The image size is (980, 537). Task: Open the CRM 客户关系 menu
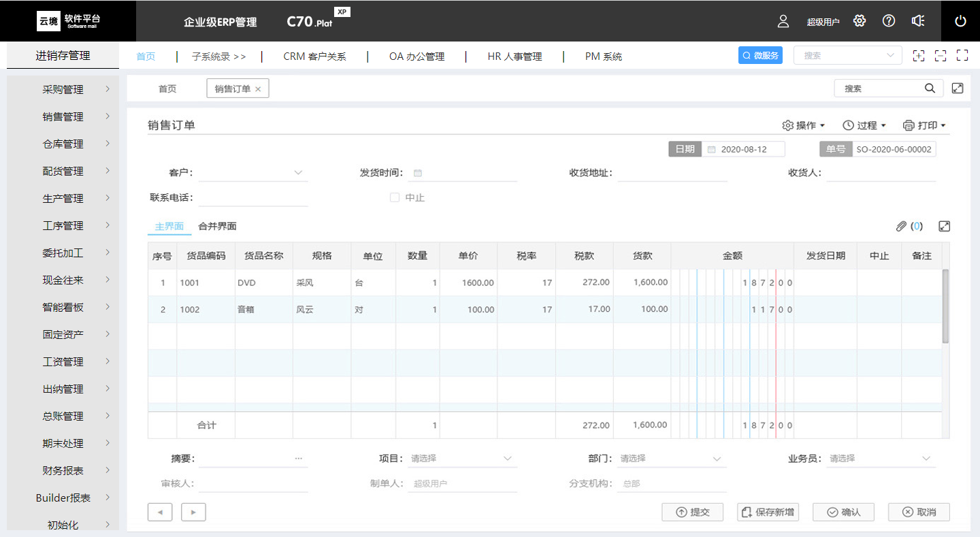(314, 56)
